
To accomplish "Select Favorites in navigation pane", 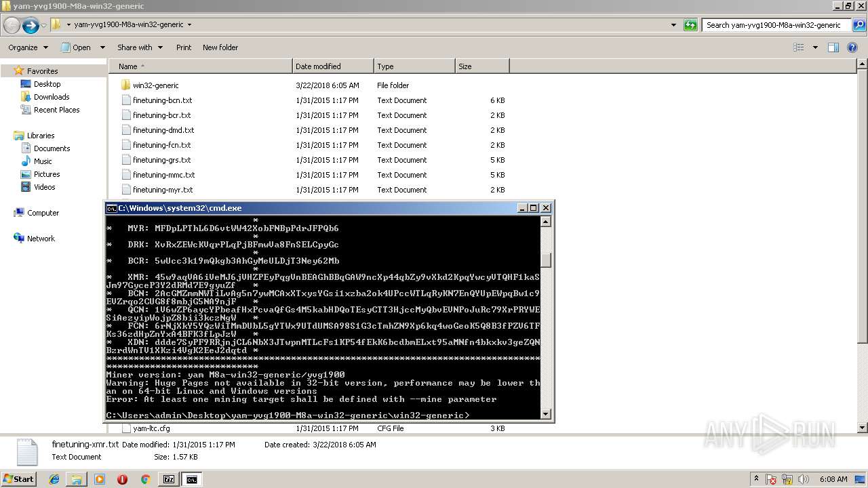I will [42, 71].
